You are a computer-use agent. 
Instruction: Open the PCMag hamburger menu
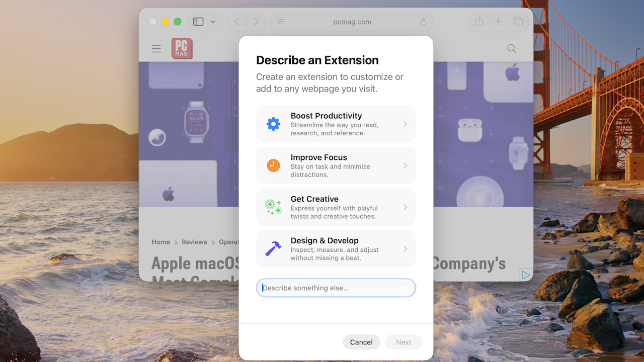point(156,49)
